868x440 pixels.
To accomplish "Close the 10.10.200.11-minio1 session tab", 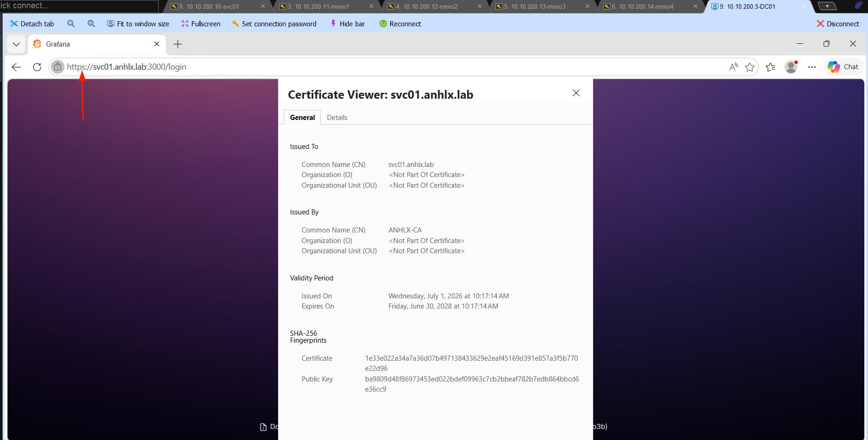I will [371, 6].
